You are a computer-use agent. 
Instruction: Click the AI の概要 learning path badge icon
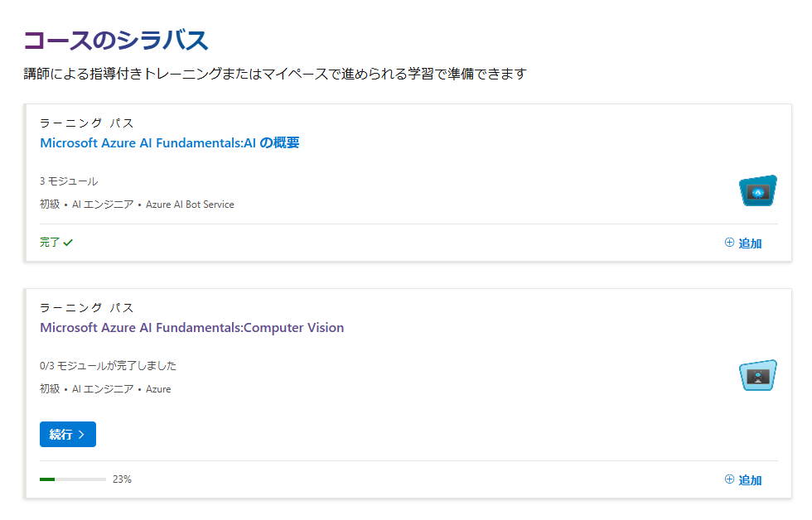click(757, 190)
